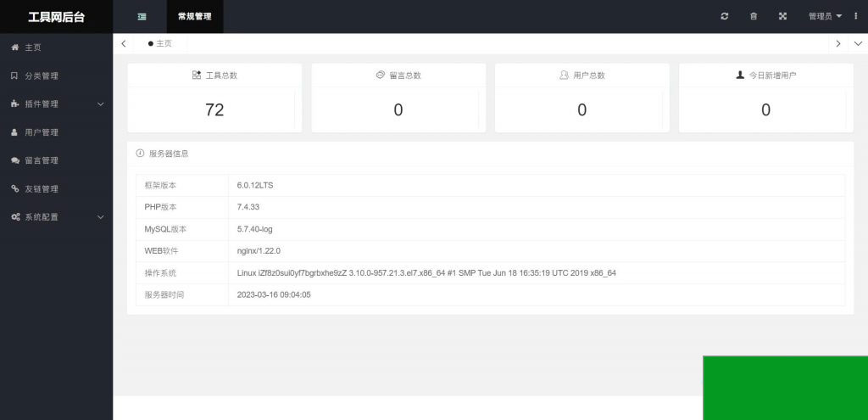Click the MySQL版本 row label
Image resolution: width=868 pixels, height=420 pixels.
[x=164, y=229]
